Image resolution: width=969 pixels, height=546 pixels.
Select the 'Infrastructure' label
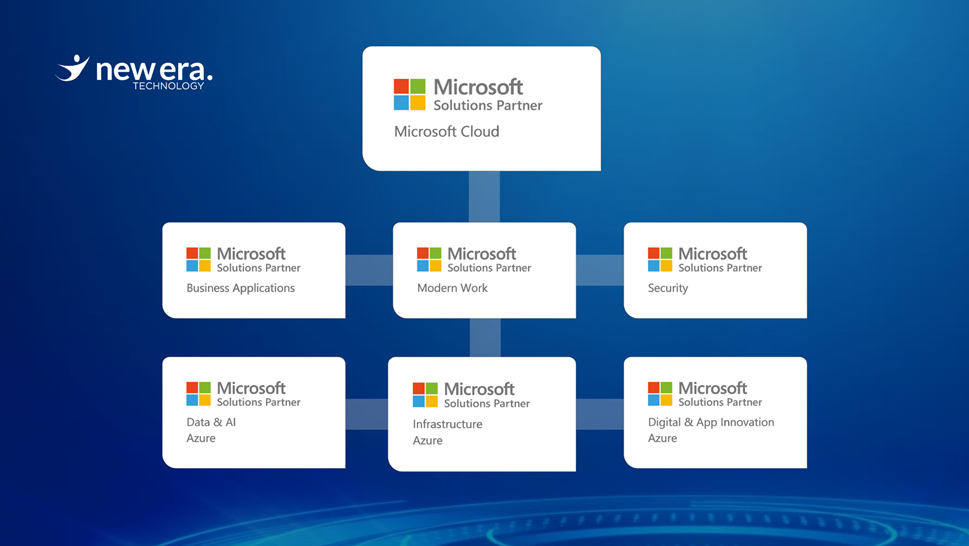tap(447, 424)
